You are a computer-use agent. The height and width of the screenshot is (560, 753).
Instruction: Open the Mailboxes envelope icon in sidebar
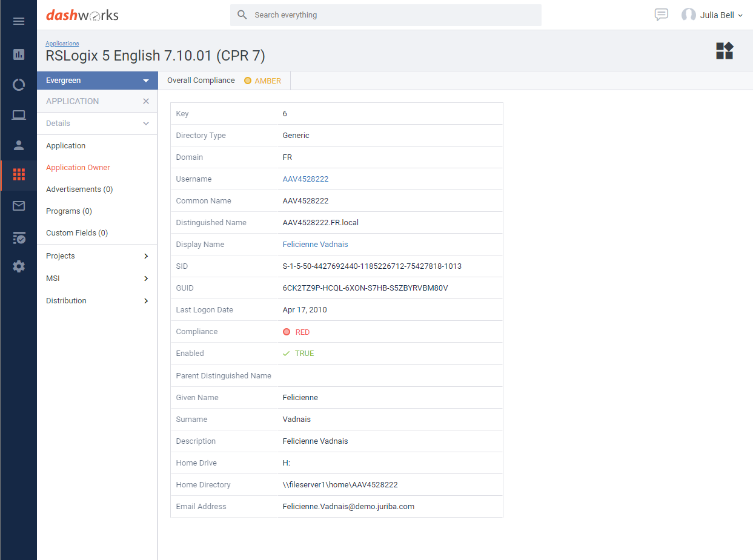[x=19, y=206]
